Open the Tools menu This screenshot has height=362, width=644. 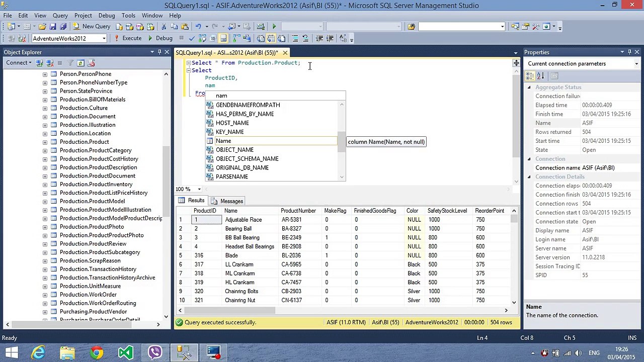click(128, 16)
